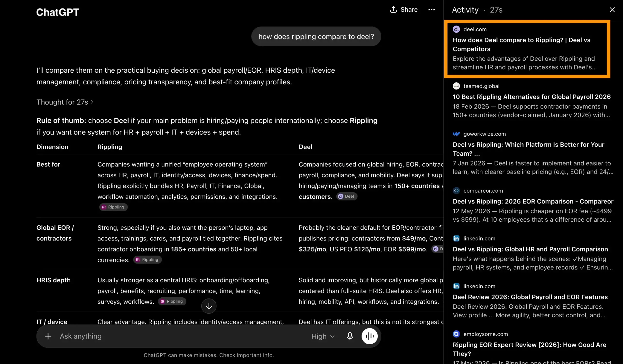This screenshot has height=364, width=623.
Task: Click the employsome.com favicon
Action: [456, 334]
